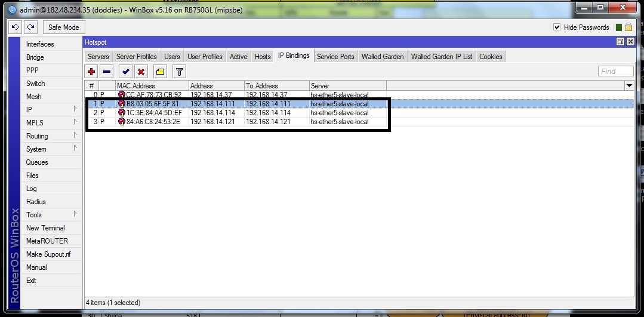Select Address cell 192.168.14.37
The image size is (644, 317).
click(x=217, y=95)
